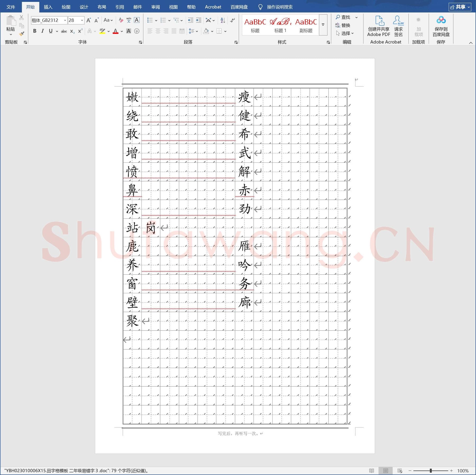Open the Change Case Aa dropdown
This screenshot has height=475, width=476.
click(x=108, y=20)
